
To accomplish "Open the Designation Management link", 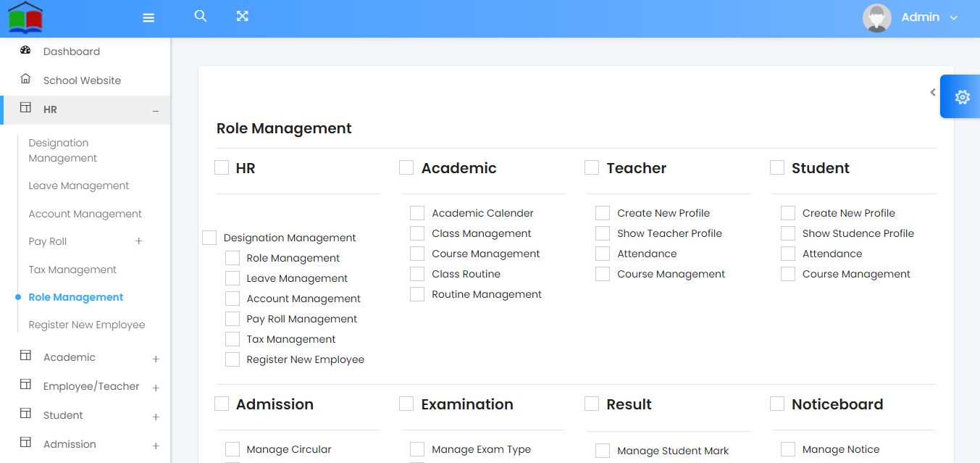I will [62, 151].
